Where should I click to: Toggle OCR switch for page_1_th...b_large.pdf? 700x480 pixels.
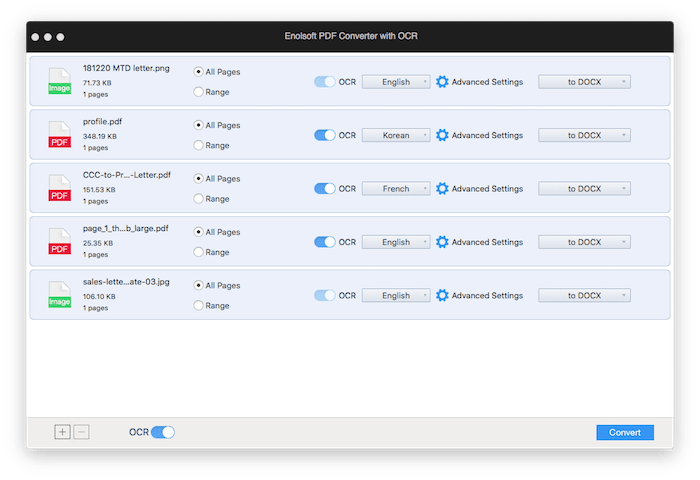coord(325,242)
